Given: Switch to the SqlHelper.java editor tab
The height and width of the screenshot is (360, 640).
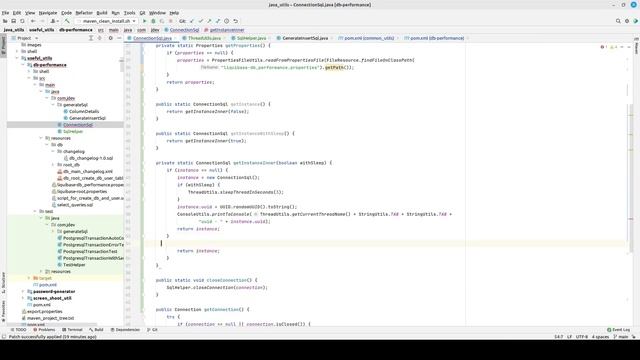Looking at the screenshot, I should click(251, 38).
